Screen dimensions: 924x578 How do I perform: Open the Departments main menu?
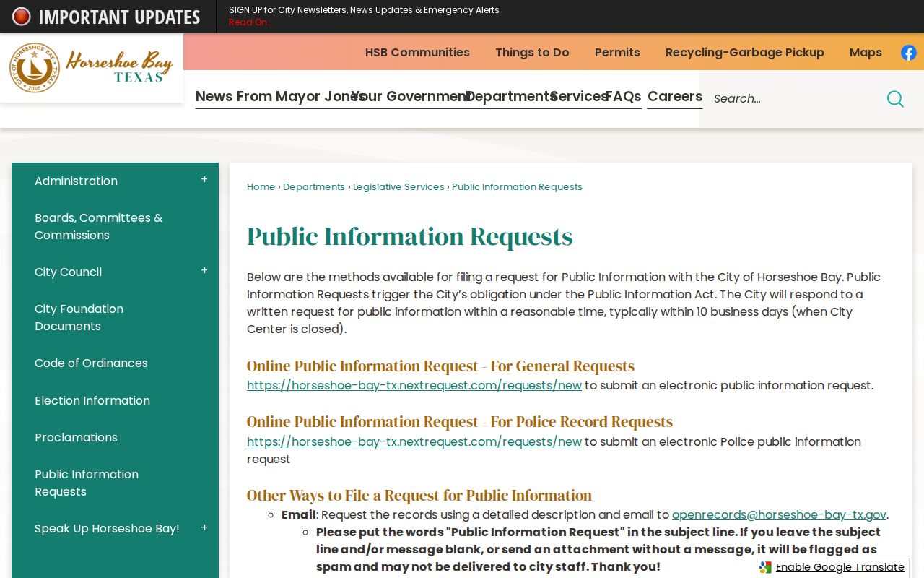click(x=511, y=97)
